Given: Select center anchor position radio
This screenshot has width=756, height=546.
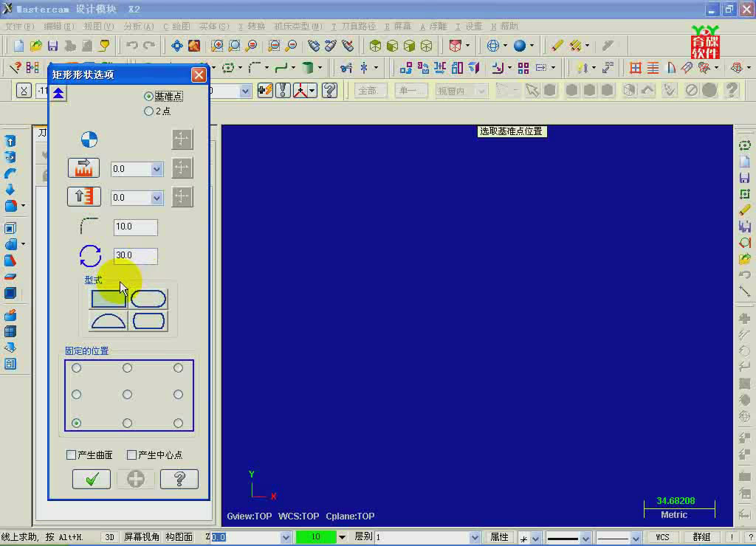Looking at the screenshot, I should pos(127,395).
